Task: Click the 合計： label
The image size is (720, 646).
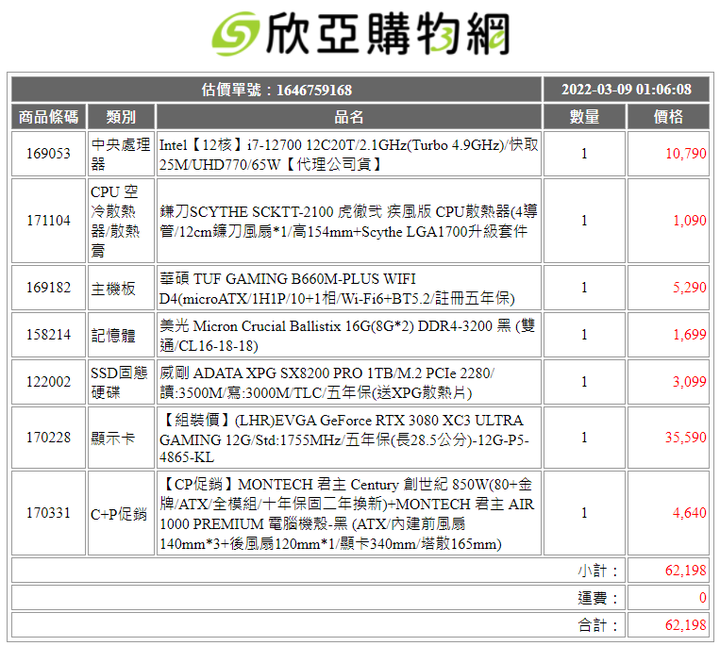Action: click(x=598, y=625)
